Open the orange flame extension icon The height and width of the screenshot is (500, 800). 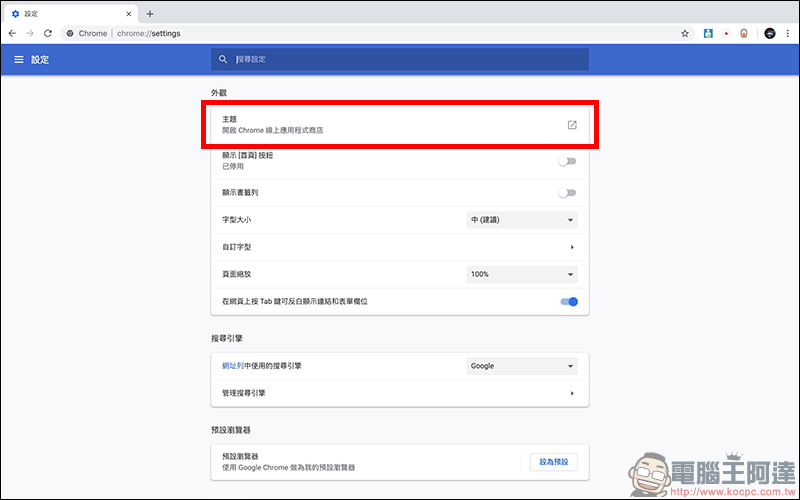tap(744, 34)
